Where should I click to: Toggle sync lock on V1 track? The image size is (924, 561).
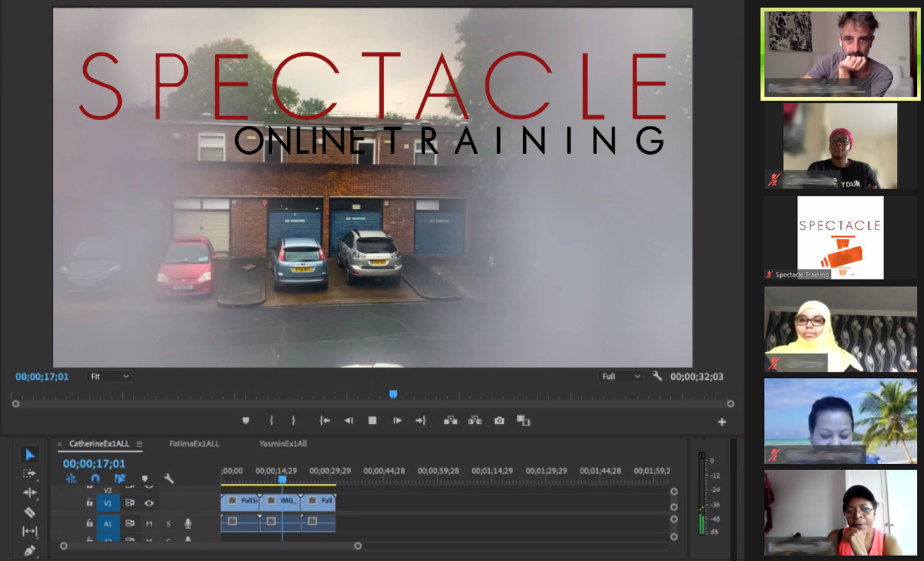(x=130, y=503)
